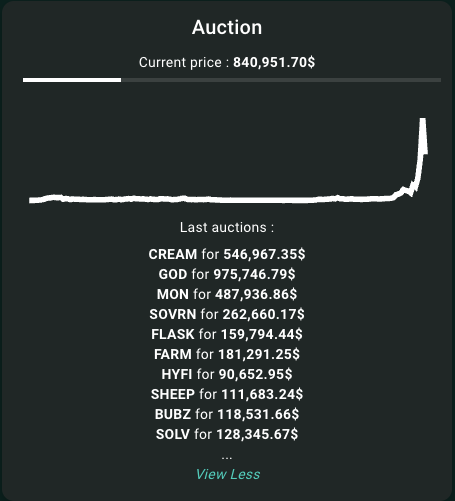Click the Auction panel title
The width and height of the screenshot is (455, 501).
(x=227, y=27)
